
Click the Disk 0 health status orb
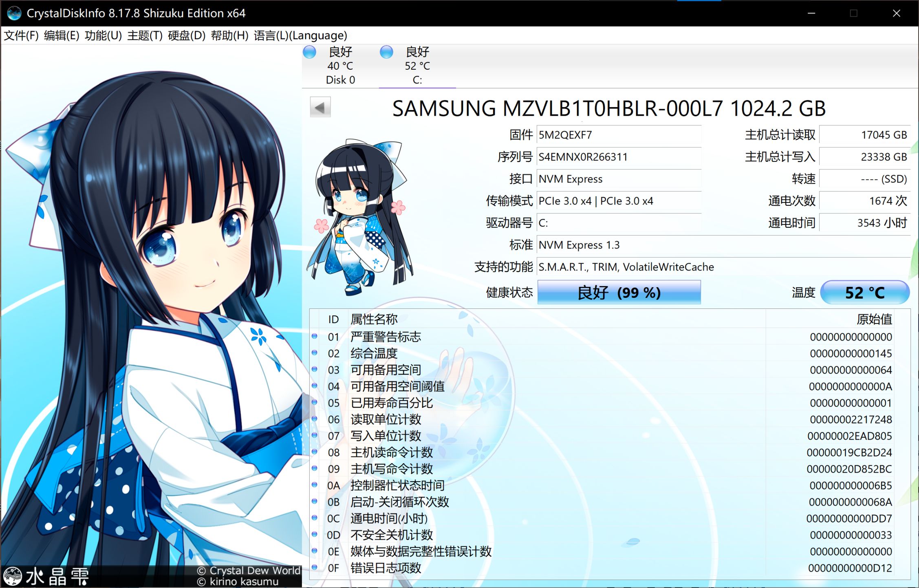310,52
